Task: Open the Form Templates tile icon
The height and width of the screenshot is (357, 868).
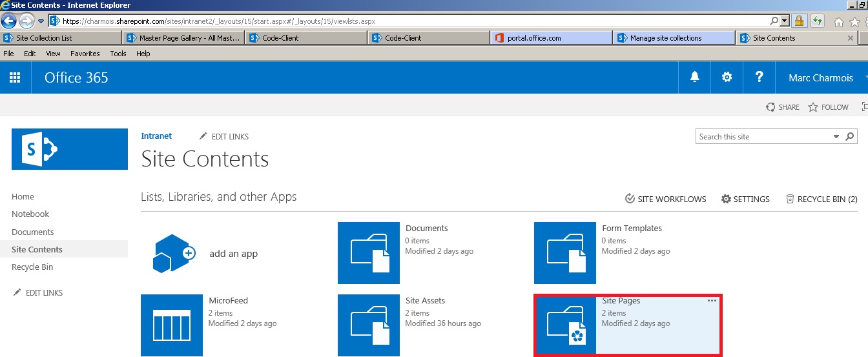Action: (565, 253)
